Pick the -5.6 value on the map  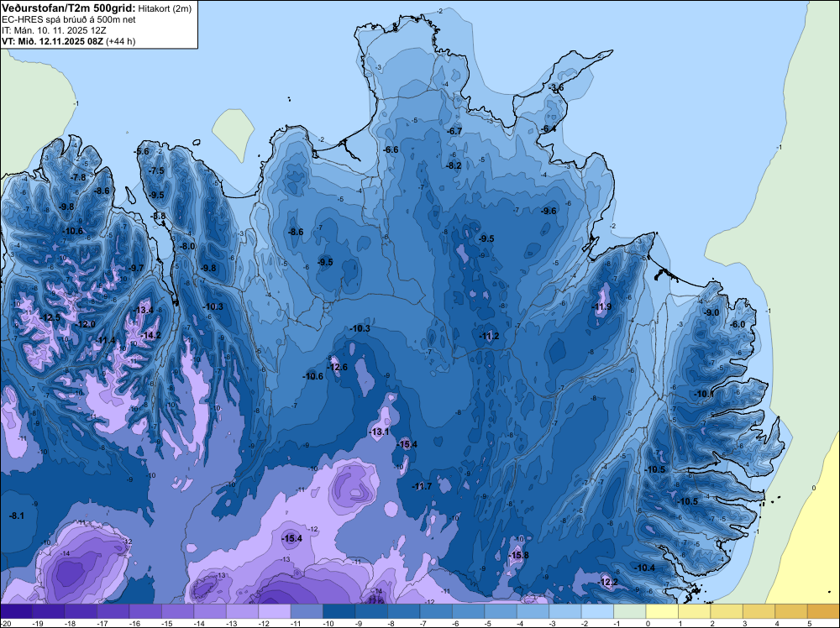click(x=142, y=151)
